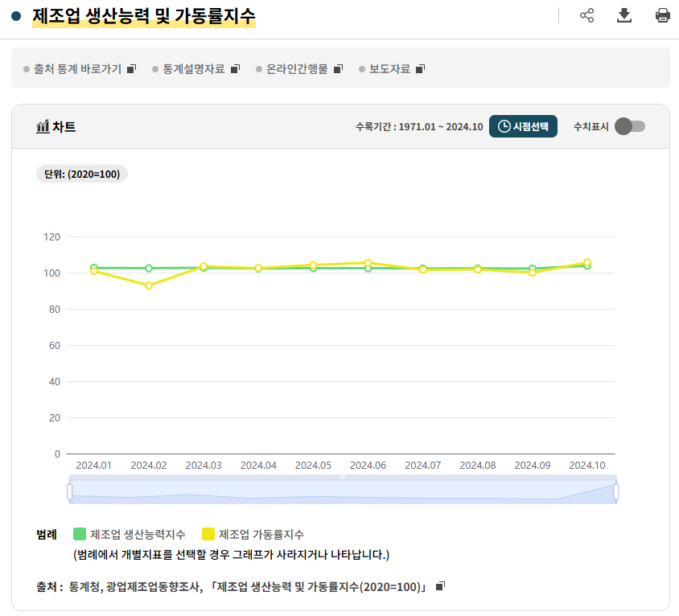Click the 2024.08 x-axis label
This screenshot has height=616, width=679.
click(478, 466)
